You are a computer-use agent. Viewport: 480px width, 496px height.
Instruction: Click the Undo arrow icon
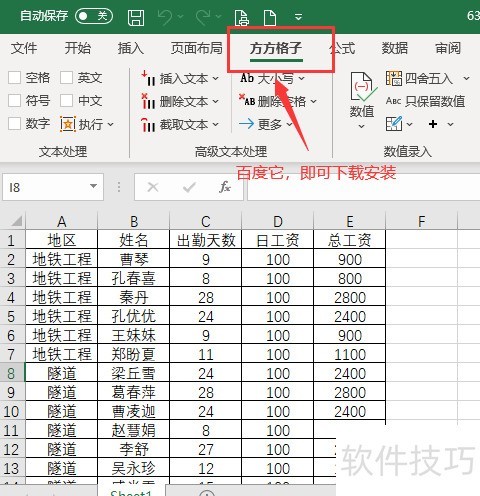[x=165, y=17]
